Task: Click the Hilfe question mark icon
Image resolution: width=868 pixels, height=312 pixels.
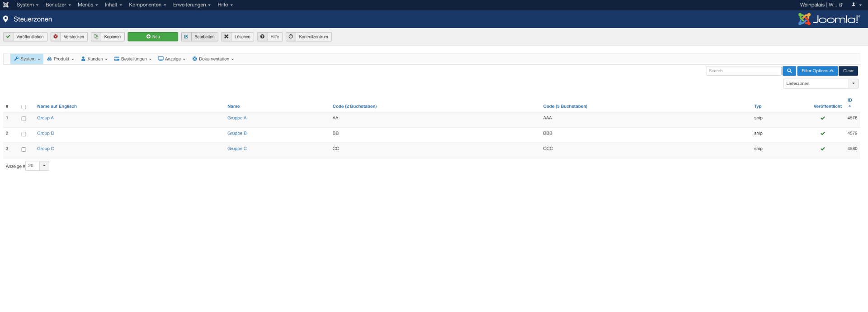Action: tap(262, 37)
